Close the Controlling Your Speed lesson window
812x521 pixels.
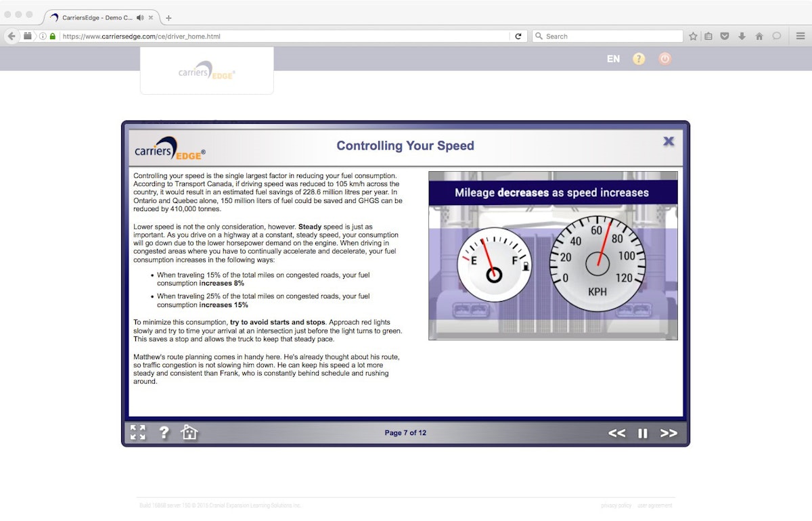click(669, 141)
